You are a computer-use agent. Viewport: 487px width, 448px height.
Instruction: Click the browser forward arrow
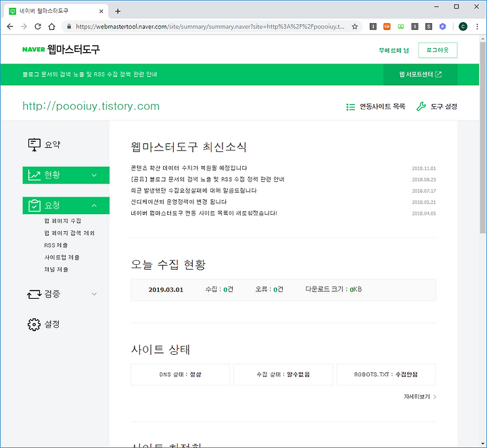[x=24, y=26]
